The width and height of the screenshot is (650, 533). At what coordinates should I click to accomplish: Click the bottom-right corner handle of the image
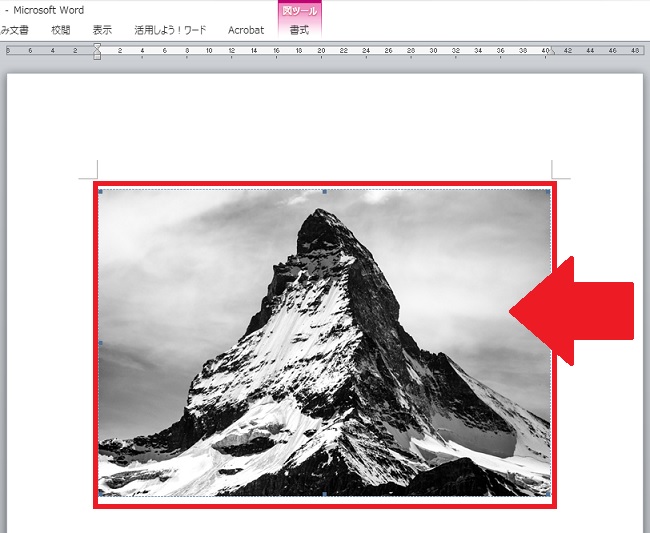coord(549,494)
